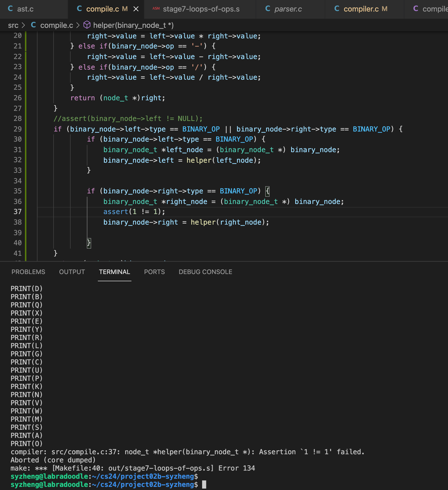Show the DEBUG CONSOLE panel
The height and width of the screenshot is (490, 448).
(205, 272)
